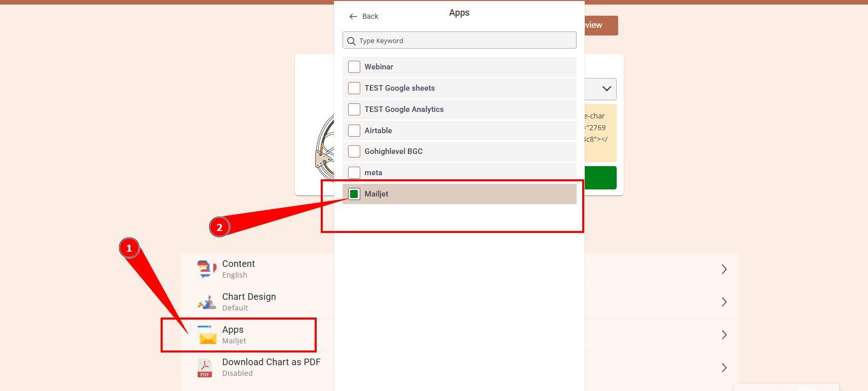868x391 pixels.
Task: Open Download Chart as PDF settings
Action: click(724, 368)
